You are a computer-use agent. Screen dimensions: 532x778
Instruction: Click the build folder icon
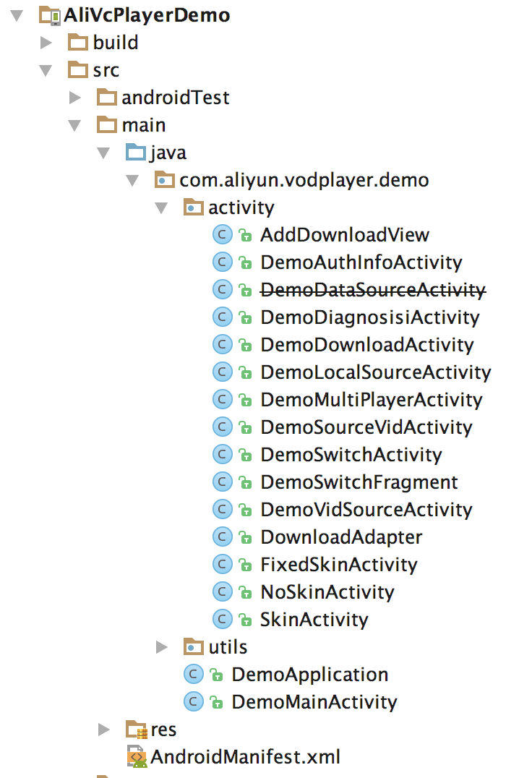point(78,42)
